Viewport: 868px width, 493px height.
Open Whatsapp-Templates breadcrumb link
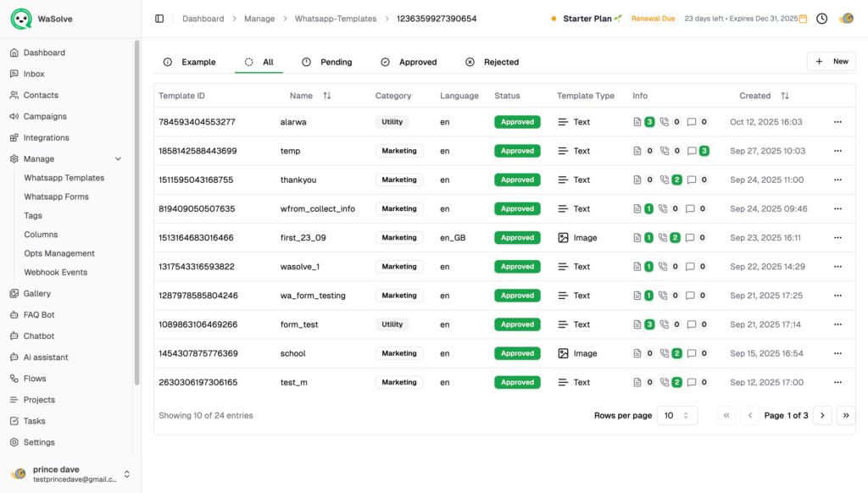336,19
